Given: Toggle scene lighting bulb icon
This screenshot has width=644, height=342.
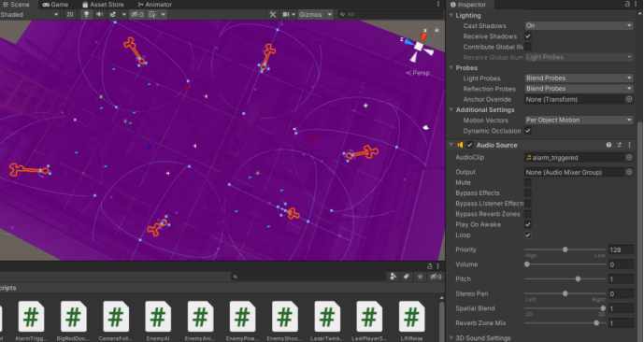Looking at the screenshot, I should pos(86,14).
